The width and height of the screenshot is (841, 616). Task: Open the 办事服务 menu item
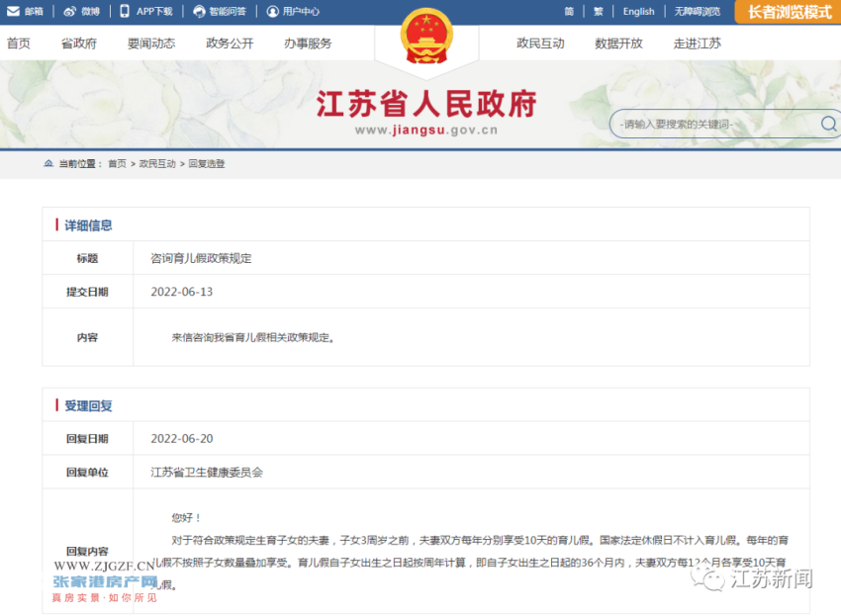308,44
